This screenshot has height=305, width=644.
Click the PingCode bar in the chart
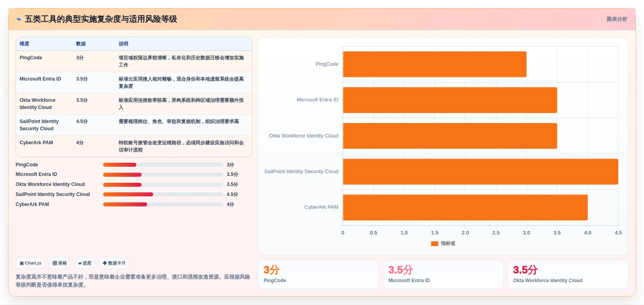pyautogui.click(x=435, y=64)
